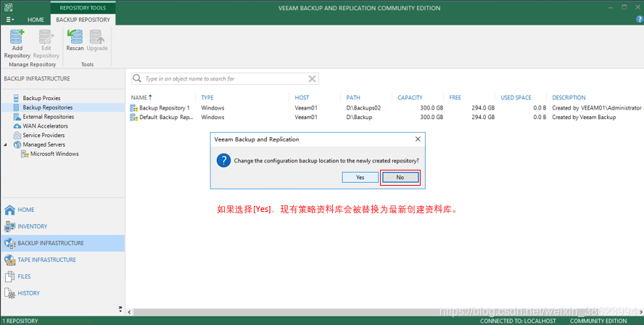Image resolution: width=644 pixels, height=325 pixels.
Task: Switch to the HOME ribbon tab
Action: point(36,20)
